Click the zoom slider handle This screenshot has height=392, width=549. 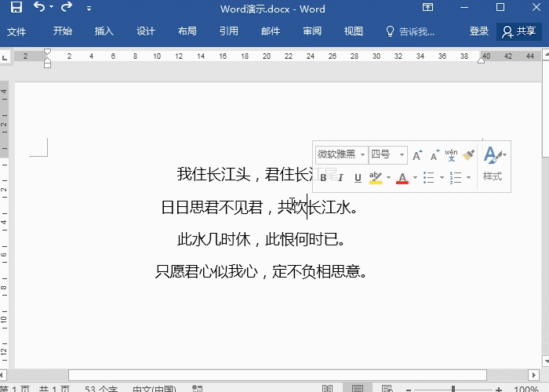(x=453, y=389)
